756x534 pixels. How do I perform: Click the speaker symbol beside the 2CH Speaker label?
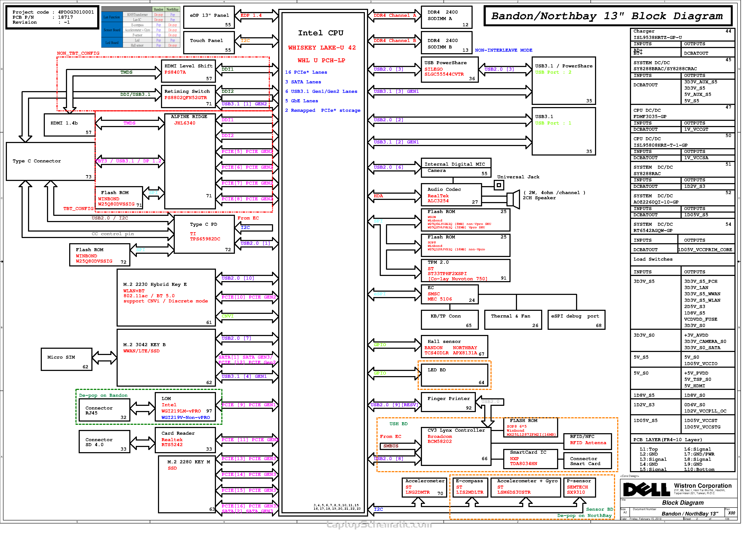(x=513, y=199)
